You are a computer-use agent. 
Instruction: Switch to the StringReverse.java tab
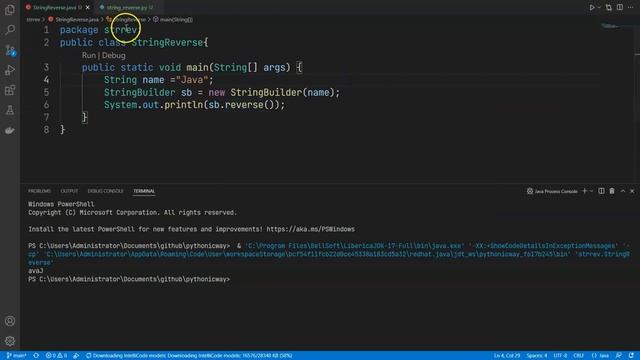54,7
